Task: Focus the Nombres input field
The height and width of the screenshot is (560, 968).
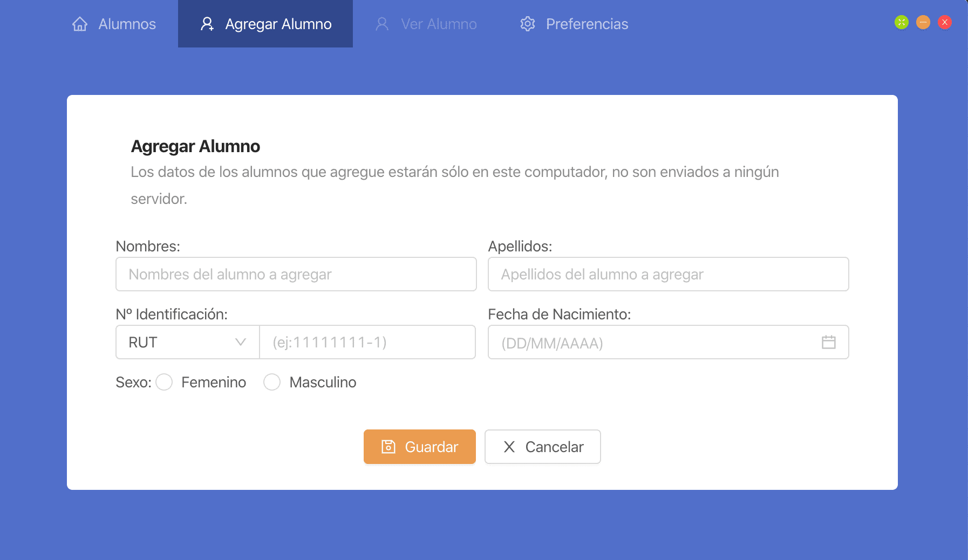Action: pyautogui.click(x=296, y=274)
